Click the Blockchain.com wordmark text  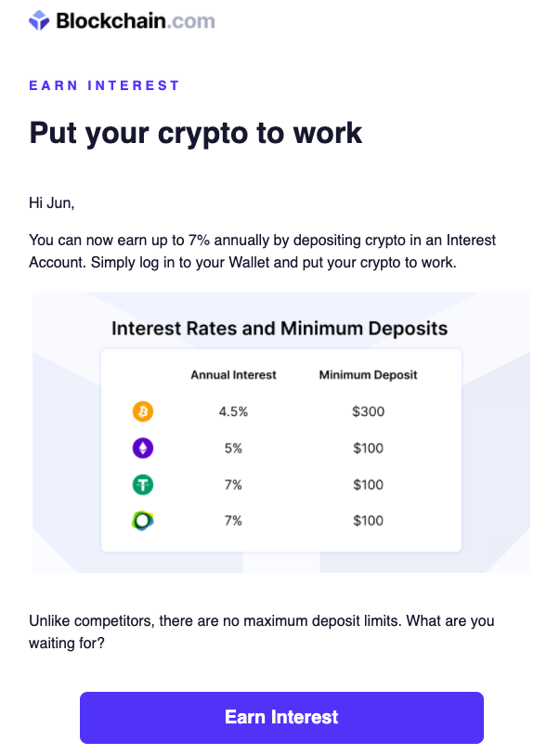pyautogui.click(x=136, y=20)
